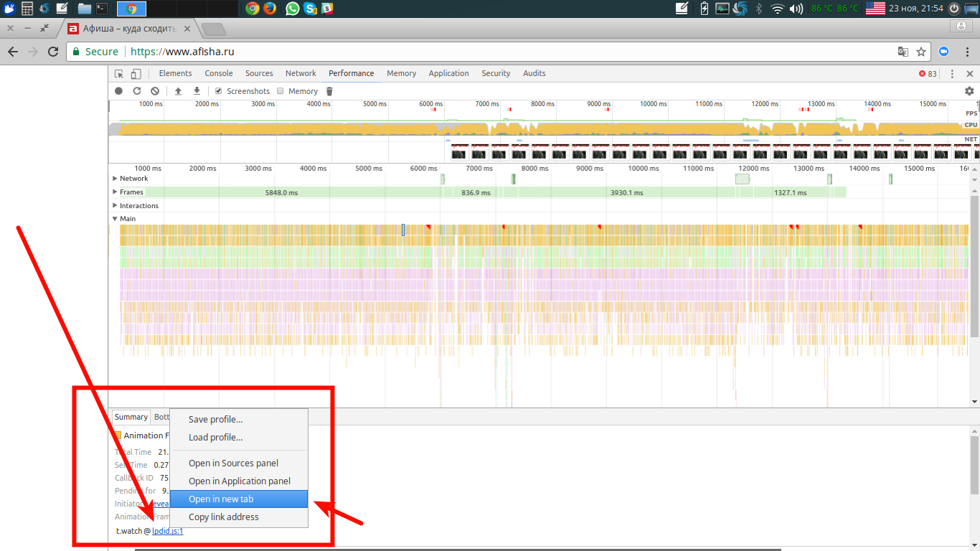Bookmark the page with the star icon

click(921, 52)
